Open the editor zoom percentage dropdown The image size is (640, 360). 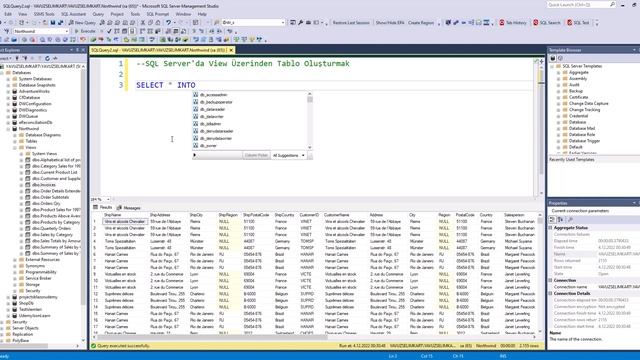point(108,200)
